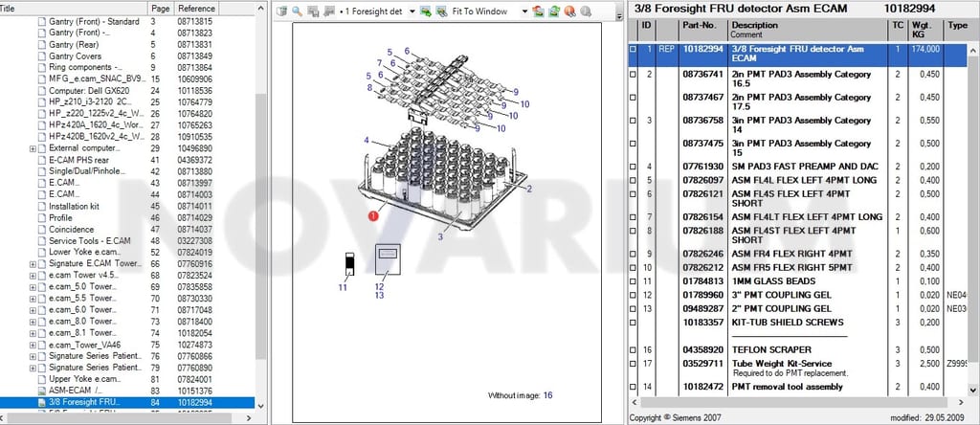Click callout number 3 below detector tray
980x425 pixels.
440,236
